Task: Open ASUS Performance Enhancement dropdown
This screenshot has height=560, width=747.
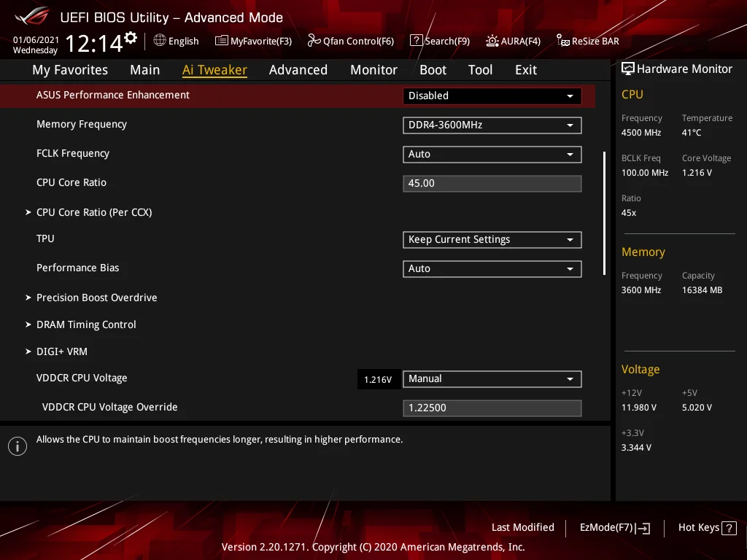Action: coord(492,96)
